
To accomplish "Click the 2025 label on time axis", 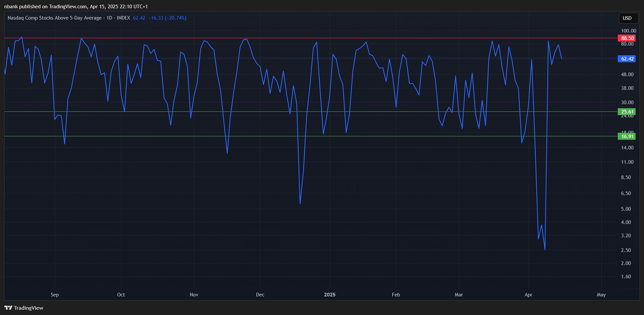I will [x=330, y=294].
